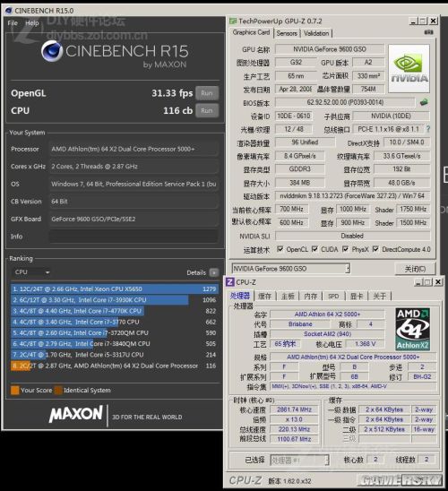This screenshot has width=448, height=491.
Task: Open the Cinebench File menu
Action: click(13, 23)
